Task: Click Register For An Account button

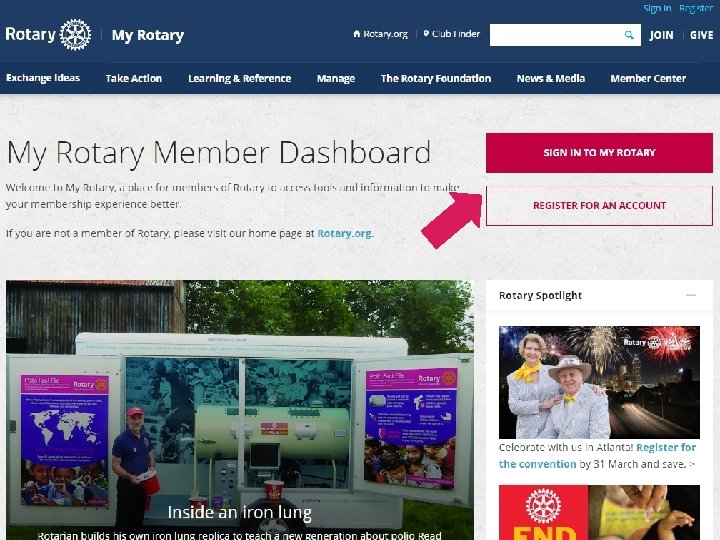Action: click(x=599, y=206)
